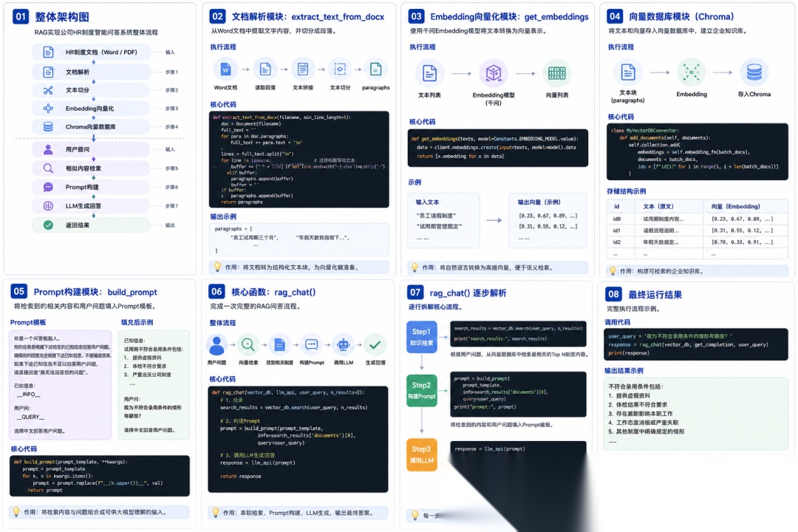Click the heading Embedding向量化模块: get_embeddings
This screenshot has height=532, width=798.
509,17
